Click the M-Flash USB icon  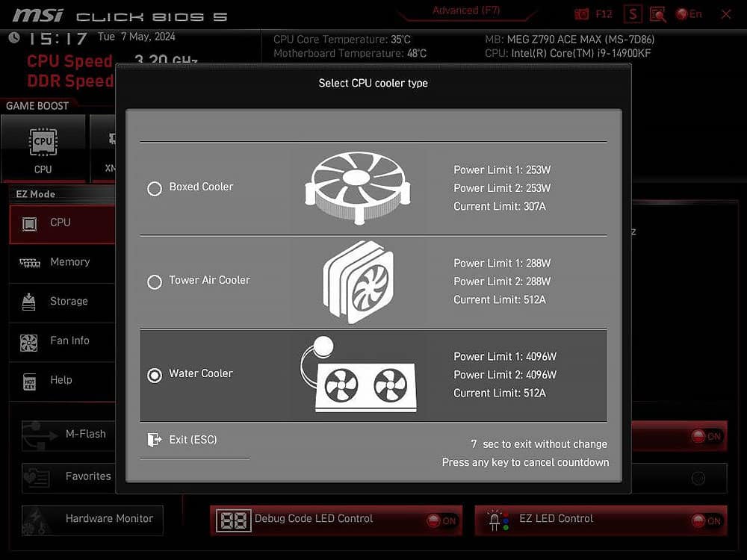tap(40, 435)
